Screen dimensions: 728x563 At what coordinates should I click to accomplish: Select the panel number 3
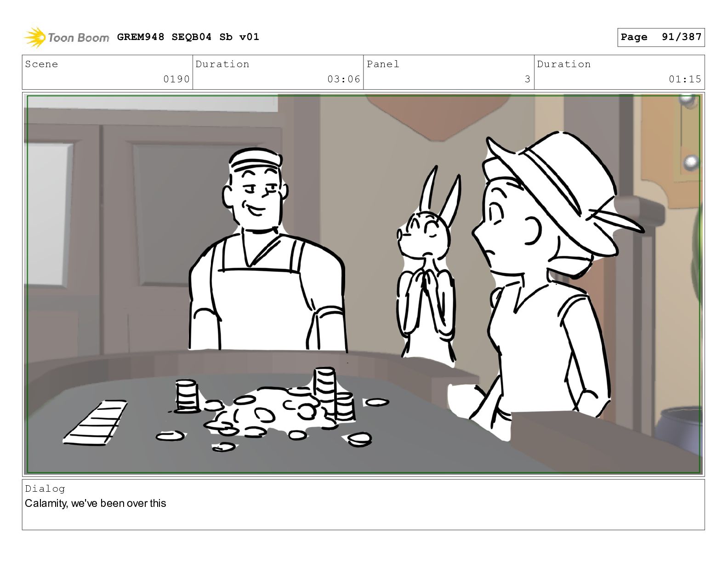528,79
